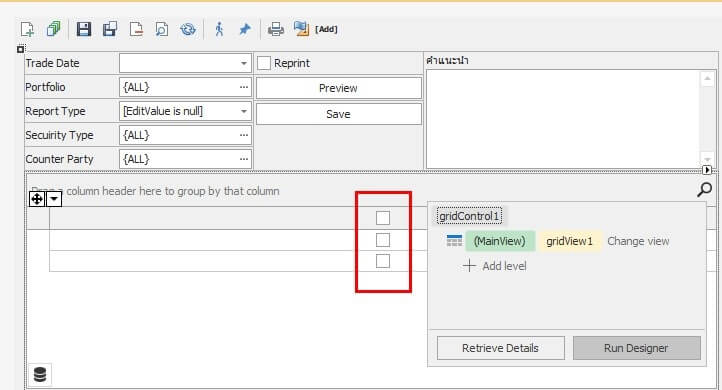Click the grid table icon beside (MainView)
Viewport: 722px width, 390px height.
click(454, 241)
